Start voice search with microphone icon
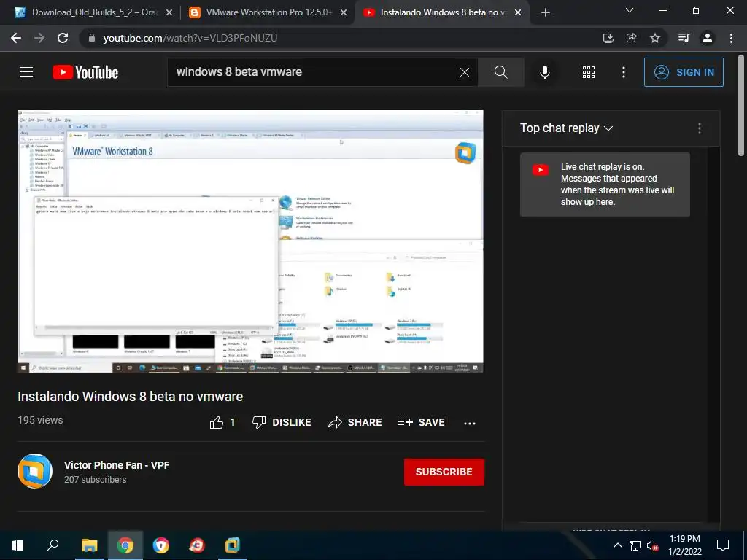The width and height of the screenshot is (747, 560). click(544, 72)
